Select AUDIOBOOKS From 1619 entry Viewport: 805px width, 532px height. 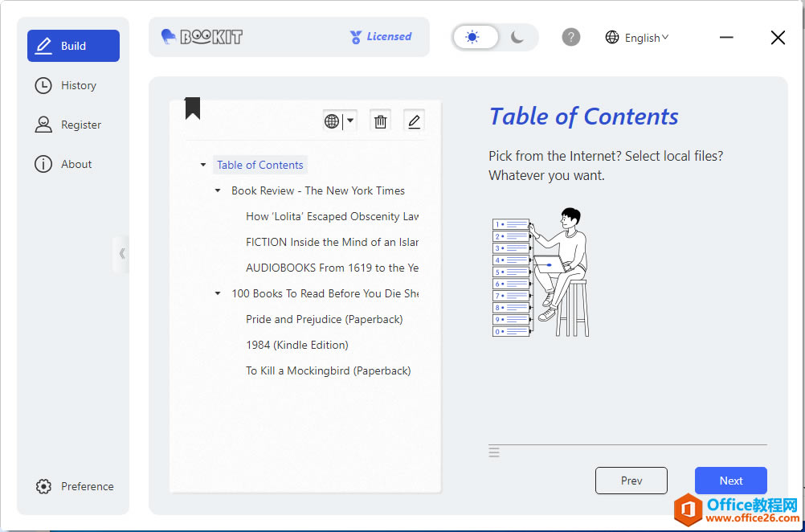coord(332,268)
